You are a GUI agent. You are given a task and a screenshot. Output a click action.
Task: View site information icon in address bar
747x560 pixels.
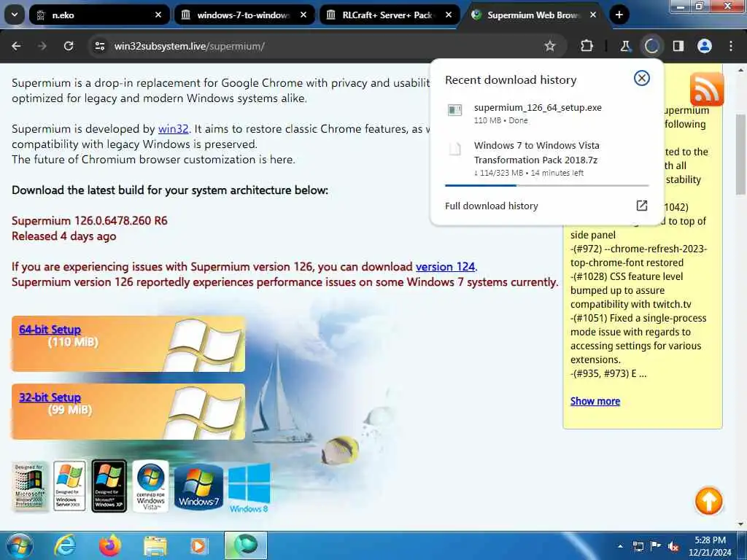pos(99,46)
